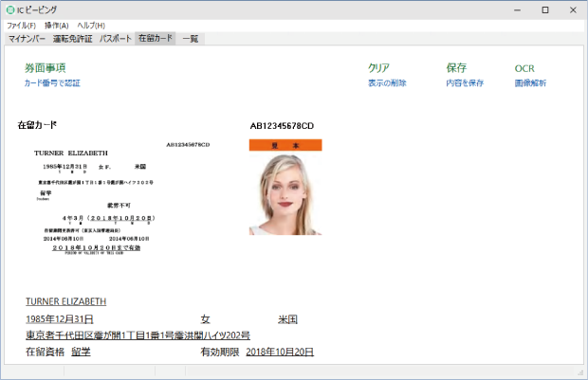Start OCR with the 画像解析 link

click(x=530, y=83)
